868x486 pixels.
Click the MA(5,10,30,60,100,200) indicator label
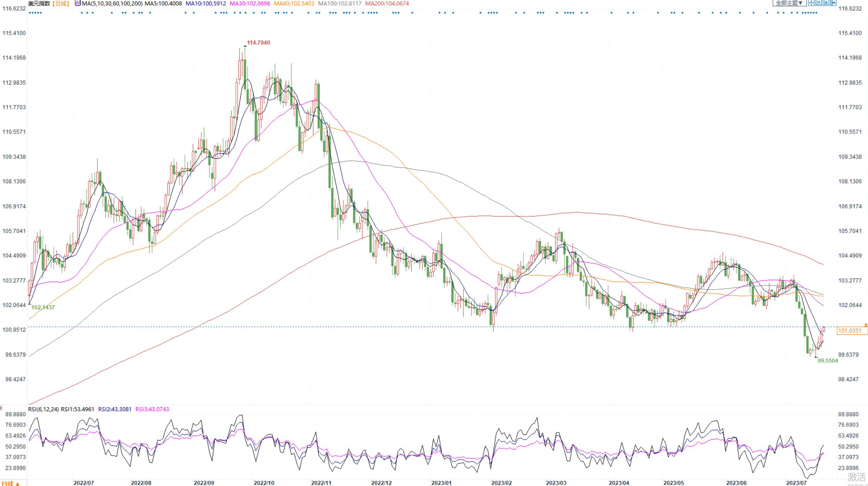pyautogui.click(x=112, y=3)
